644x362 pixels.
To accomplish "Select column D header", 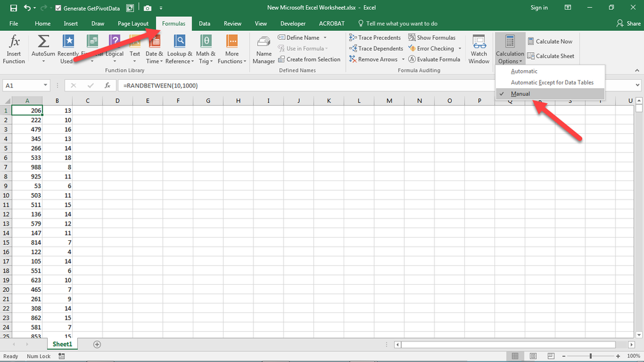I will point(117,100).
